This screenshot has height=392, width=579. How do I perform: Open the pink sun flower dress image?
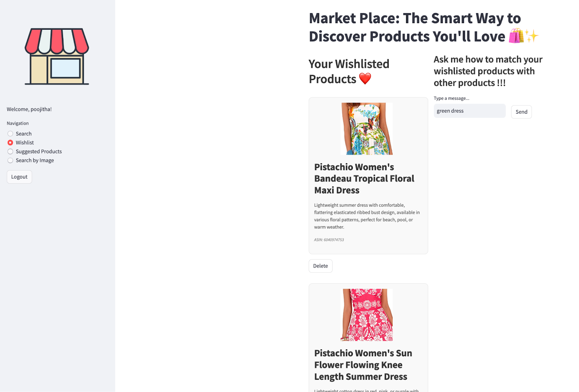pos(367,315)
